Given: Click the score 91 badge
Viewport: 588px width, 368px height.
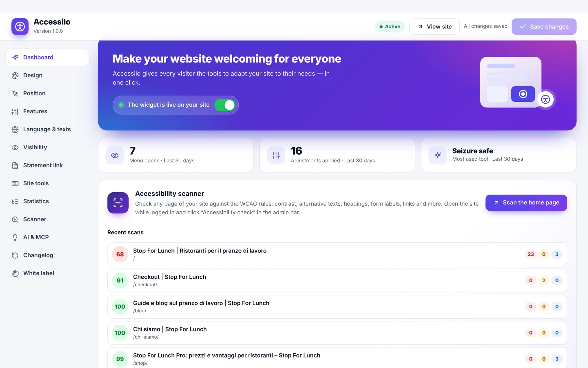Looking at the screenshot, I should tap(120, 281).
